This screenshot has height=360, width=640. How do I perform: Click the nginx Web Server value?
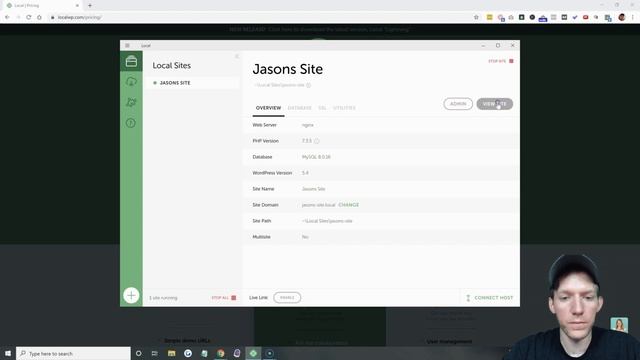click(x=308, y=125)
